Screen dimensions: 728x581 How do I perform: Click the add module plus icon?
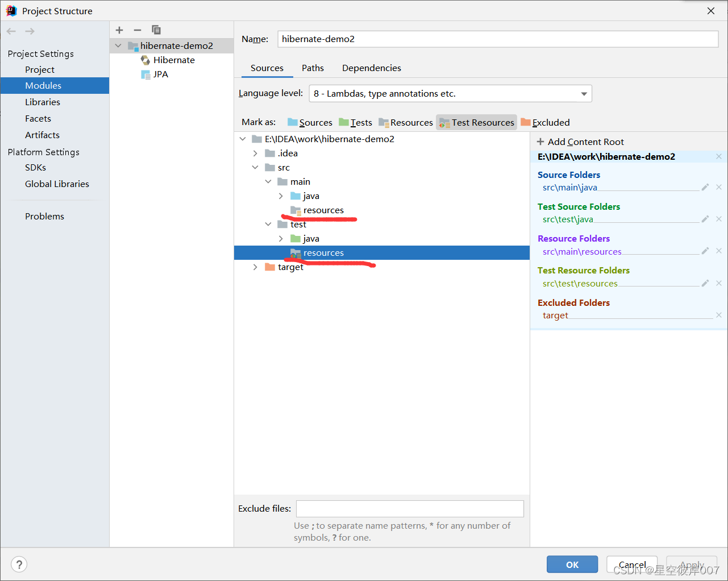pos(119,30)
